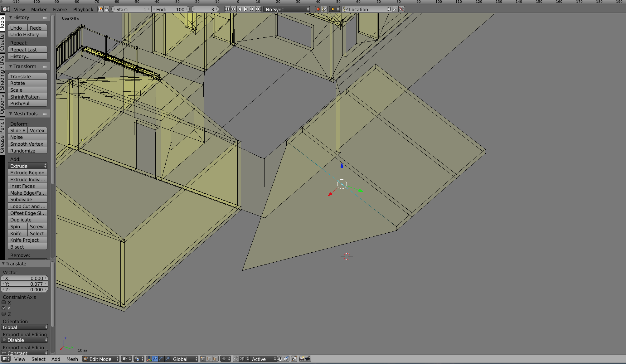
Task: Toggle snap rotation alignment icon
Action: [x=286, y=359]
